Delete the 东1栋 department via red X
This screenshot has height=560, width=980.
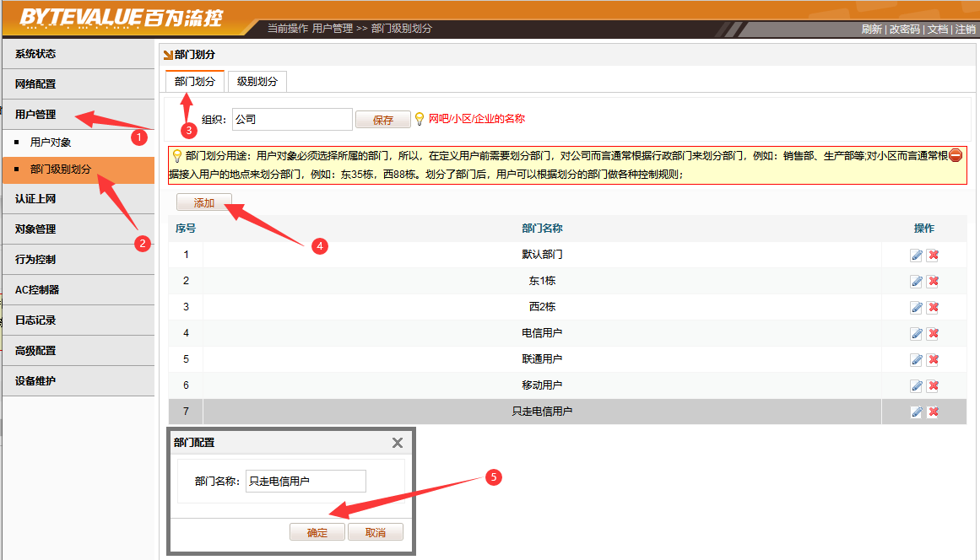[933, 282]
